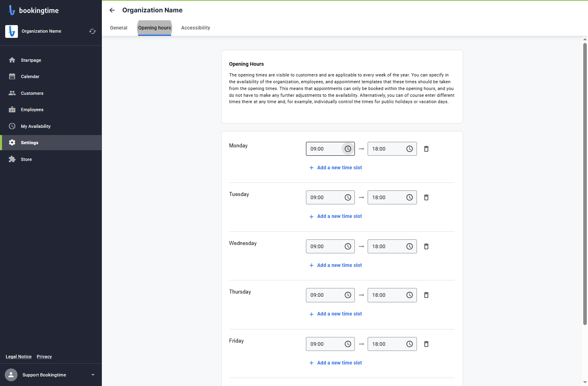The image size is (588, 386).
Task: Open the clock picker for Tuesday end time
Action: (x=409, y=198)
